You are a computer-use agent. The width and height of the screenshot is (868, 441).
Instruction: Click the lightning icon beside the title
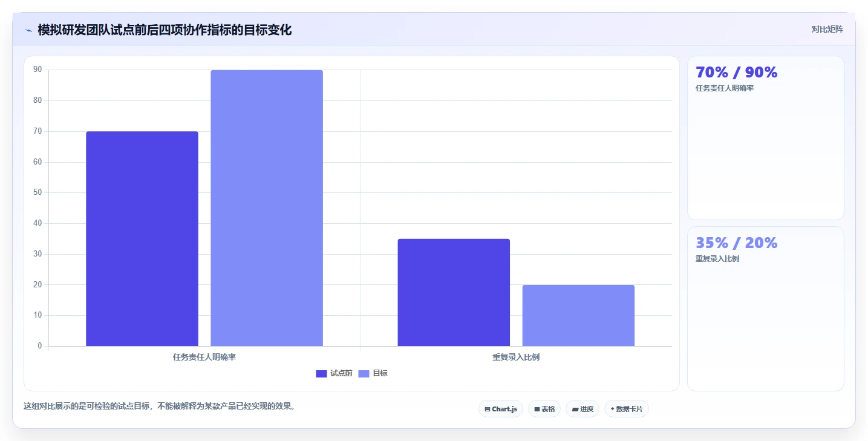point(28,30)
